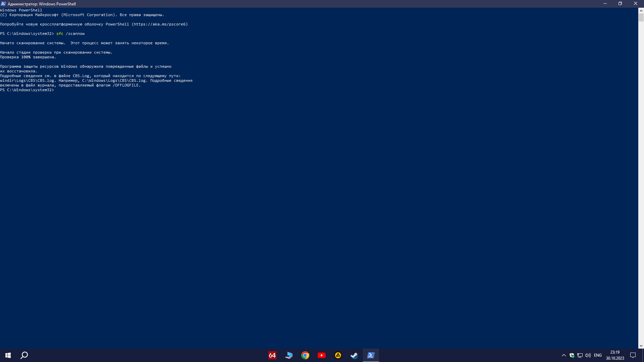Open the AIDA64 taskbar icon
644x362 pixels.
pyautogui.click(x=272, y=355)
